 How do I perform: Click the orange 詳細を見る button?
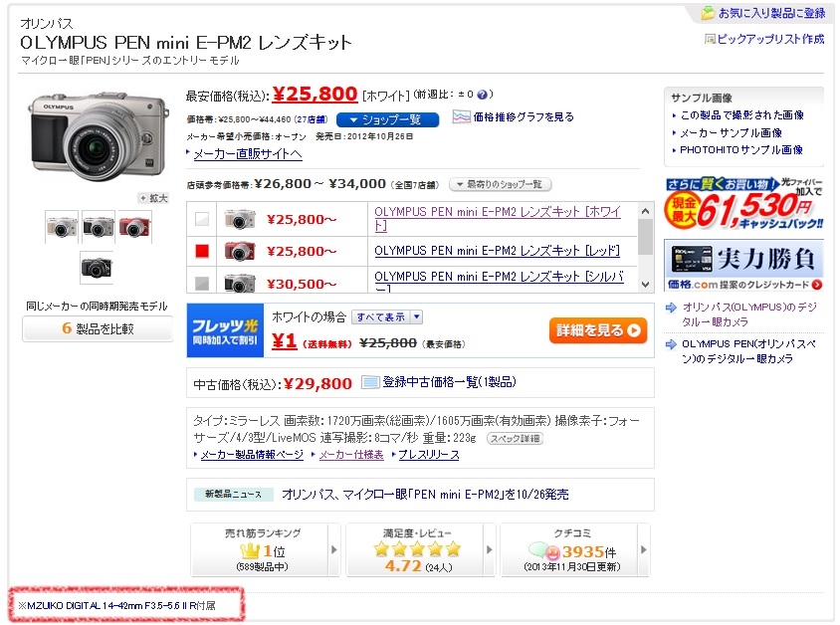tap(598, 330)
